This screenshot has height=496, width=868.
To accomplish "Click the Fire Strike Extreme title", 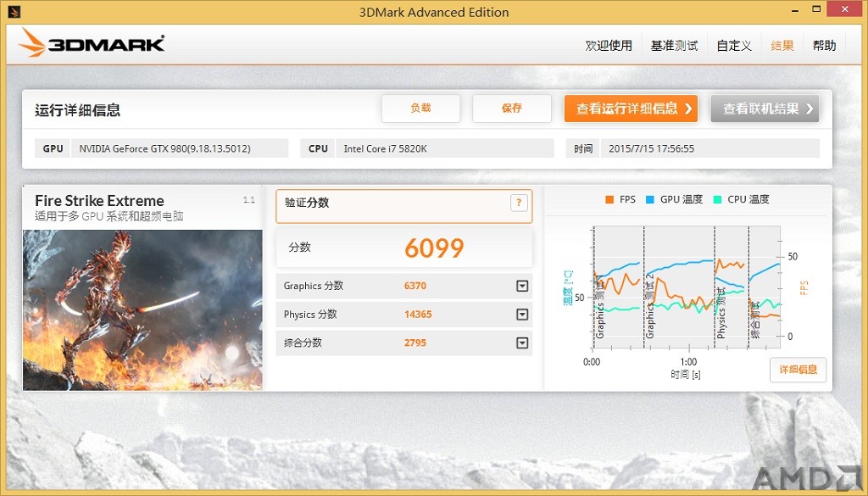I will [100, 200].
